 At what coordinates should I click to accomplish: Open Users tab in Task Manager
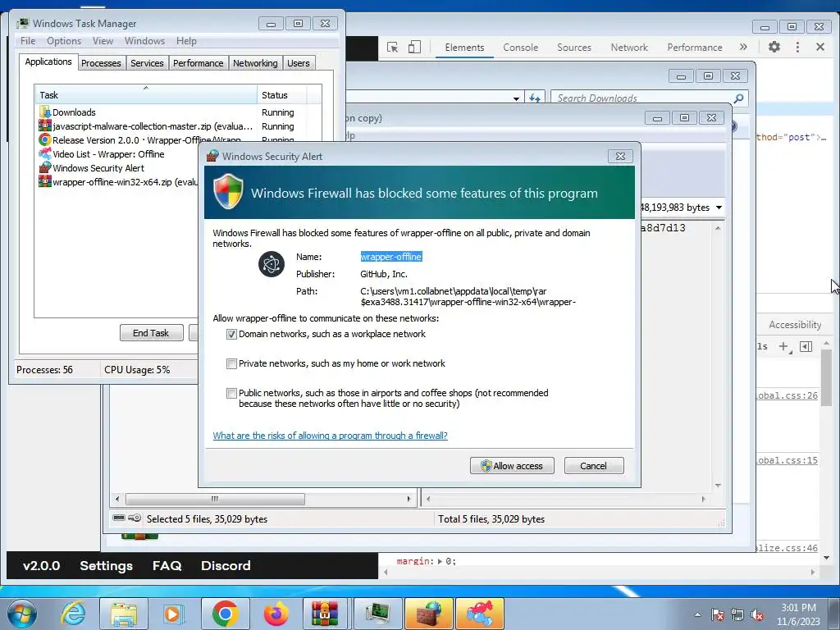click(299, 63)
